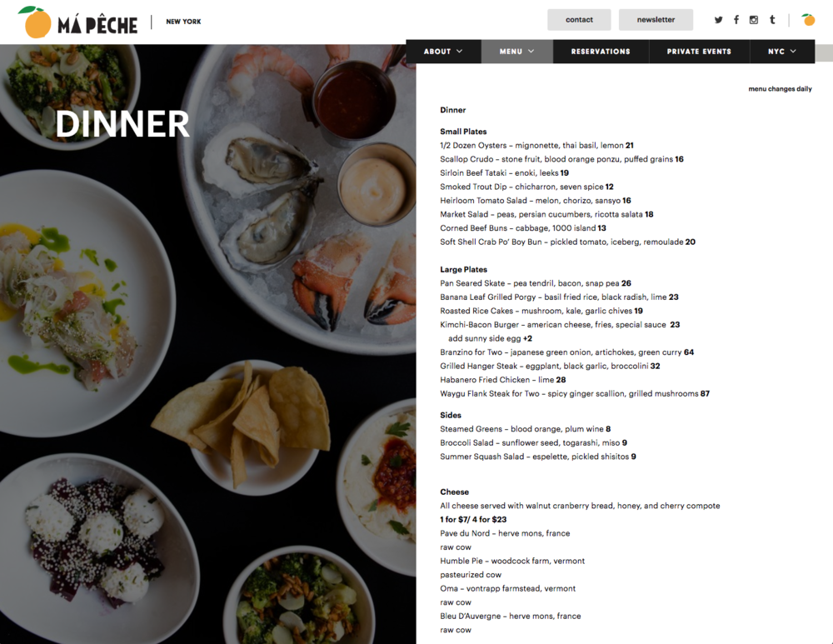Expand the NYC dropdown chevron
Viewport: 833px width, 644px height.
[793, 51]
